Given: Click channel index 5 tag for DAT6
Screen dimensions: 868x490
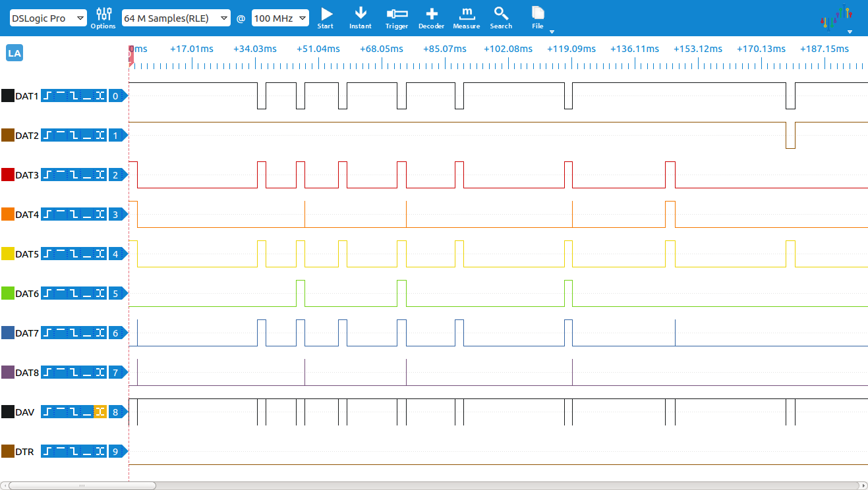Looking at the screenshot, I should click(117, 294).
